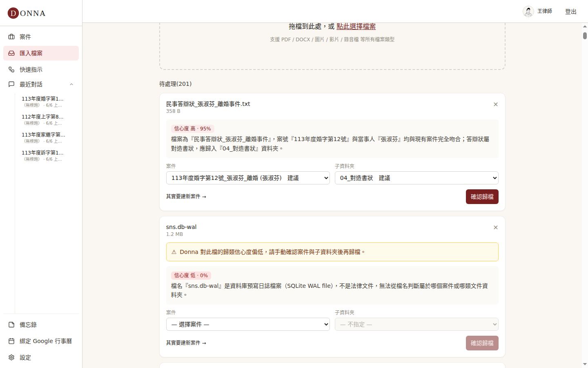Open the 選擇案件 dropdown for sns.db-wal

click(248, 324)
